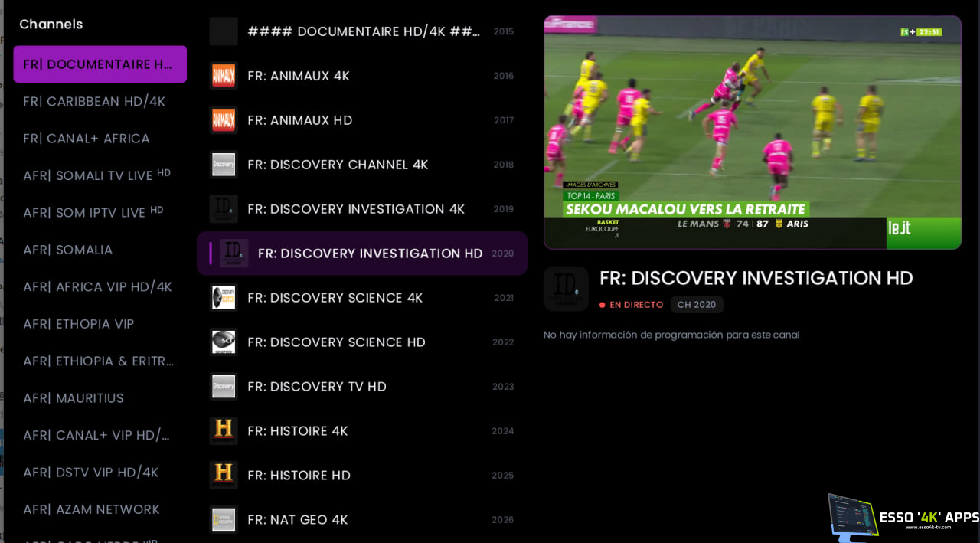Click the large ID logo in the details panel
980x543 pixels.
[566, 289]
